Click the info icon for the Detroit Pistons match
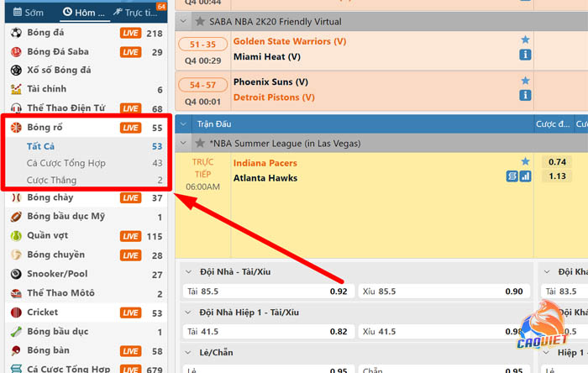 (525, 95)
